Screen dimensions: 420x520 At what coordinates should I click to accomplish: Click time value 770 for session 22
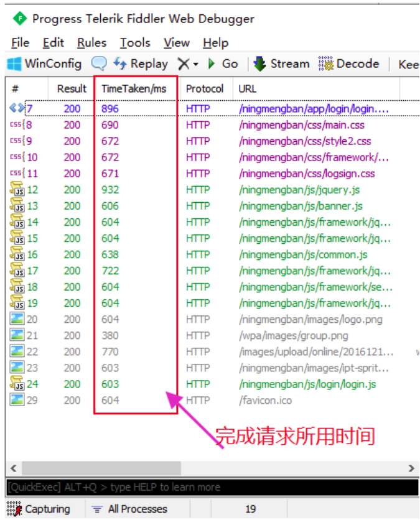[110, 352]
